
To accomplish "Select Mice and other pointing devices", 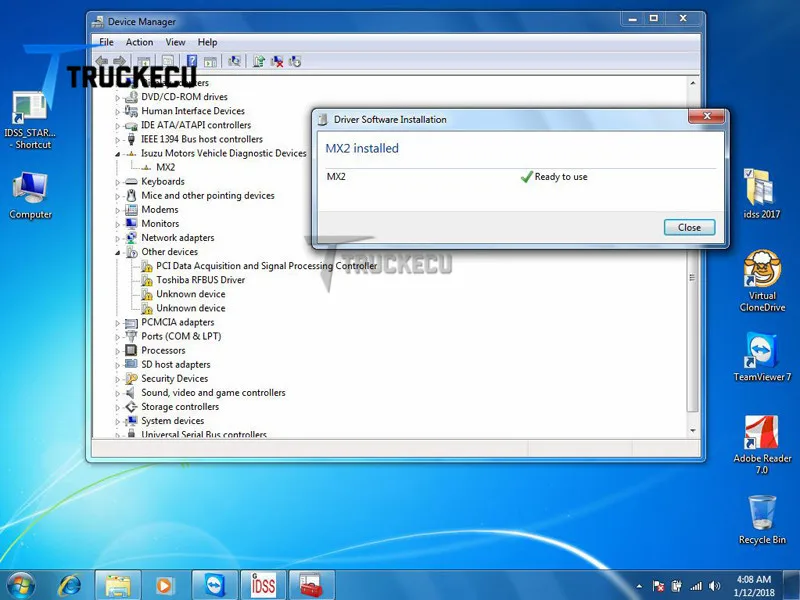I will click(208, 195).
